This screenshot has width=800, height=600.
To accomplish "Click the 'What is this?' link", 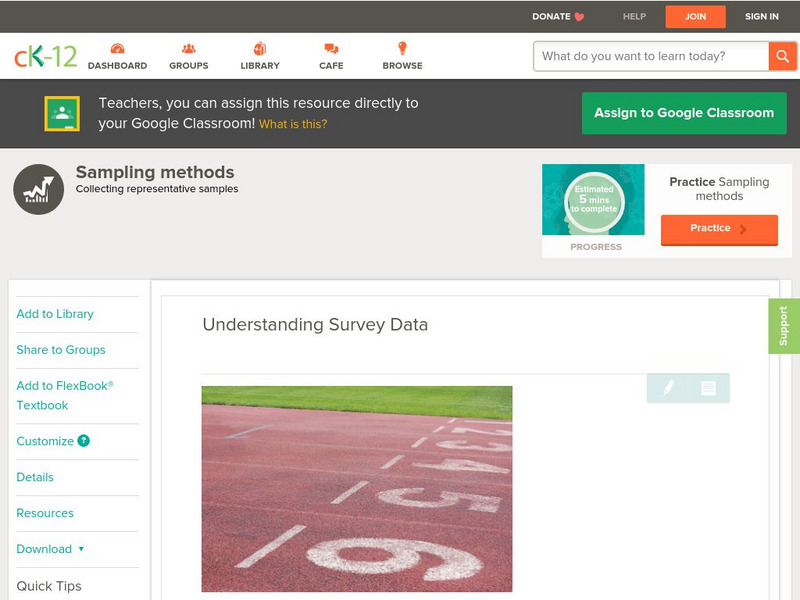I will coord(293,124).
